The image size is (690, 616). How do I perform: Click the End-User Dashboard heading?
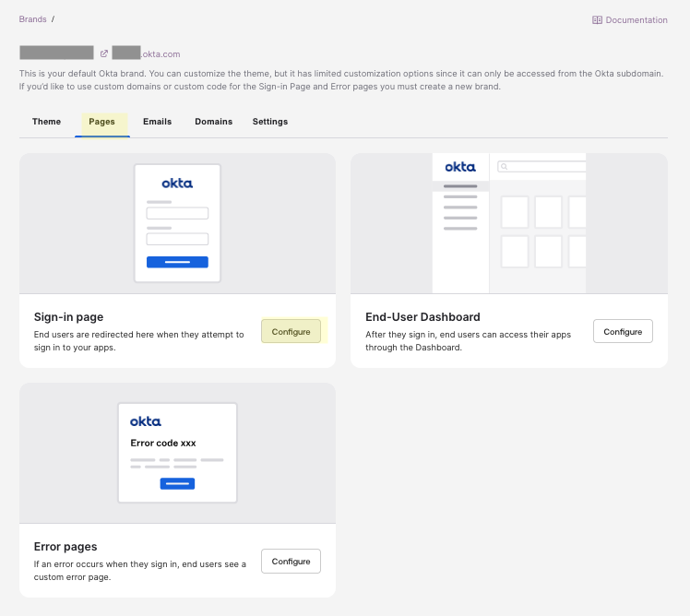point(422,317)
